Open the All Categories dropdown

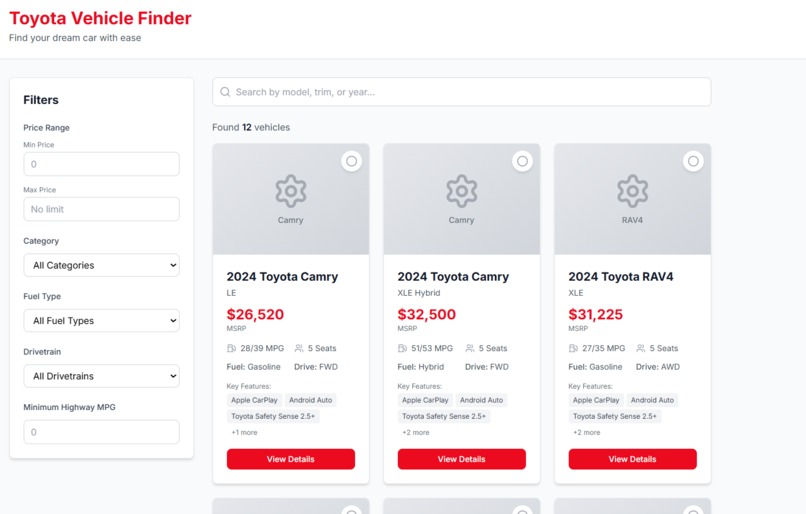[101, 265]
